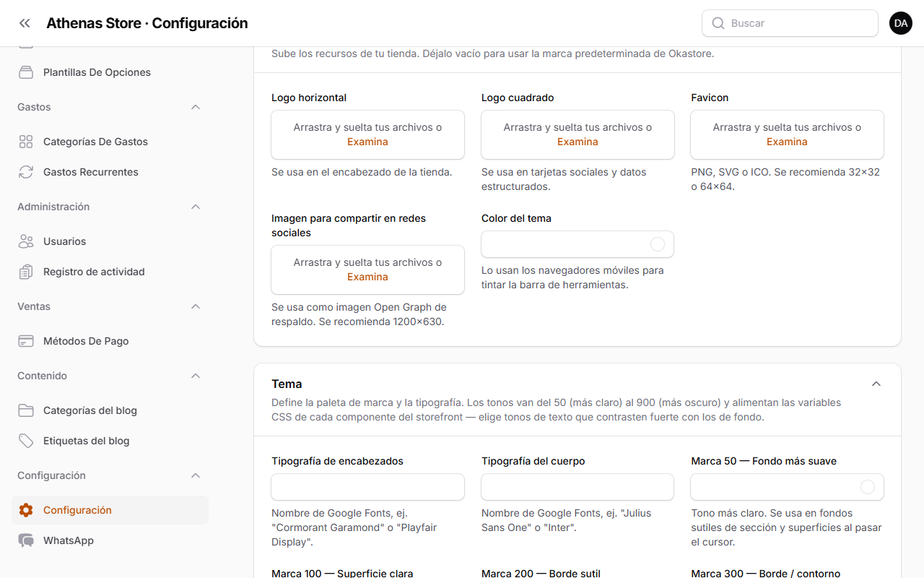924x578 pixels.
Task: Open Marca 50 color swatch picker
Action: click(x=868, y=487)
